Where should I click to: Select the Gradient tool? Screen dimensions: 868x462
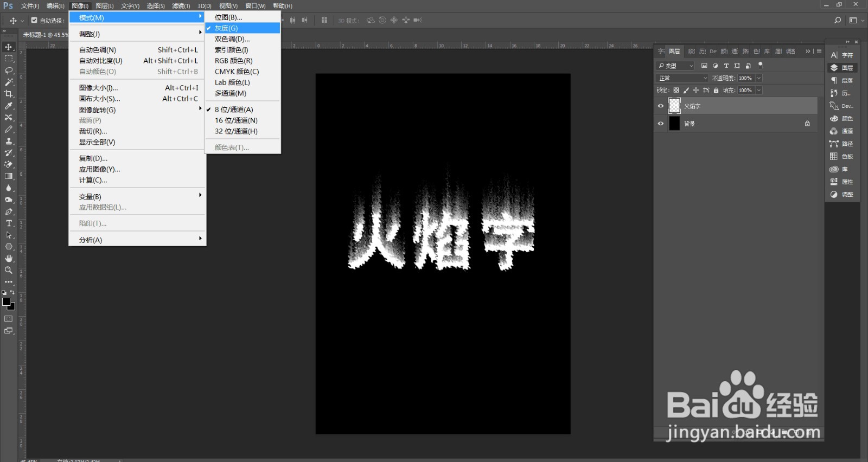click(x=9, y=176)
